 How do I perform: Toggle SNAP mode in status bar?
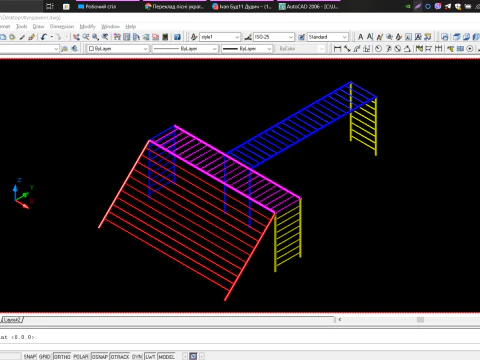30,356
